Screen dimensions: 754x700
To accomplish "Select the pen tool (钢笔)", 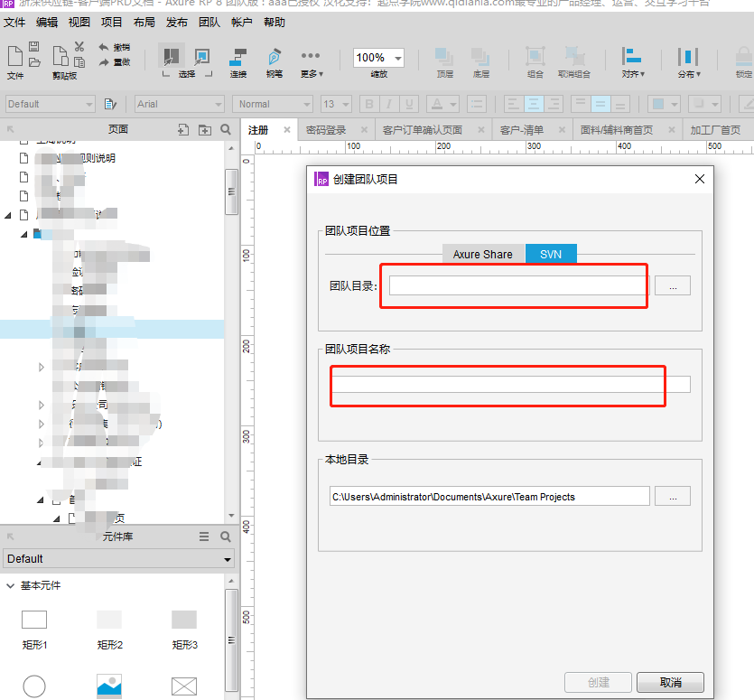I will (274, 59).
